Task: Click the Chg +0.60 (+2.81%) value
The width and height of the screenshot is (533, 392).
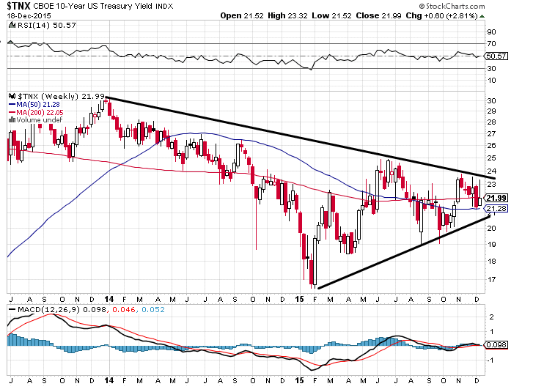Action: (x=441, y=15)
